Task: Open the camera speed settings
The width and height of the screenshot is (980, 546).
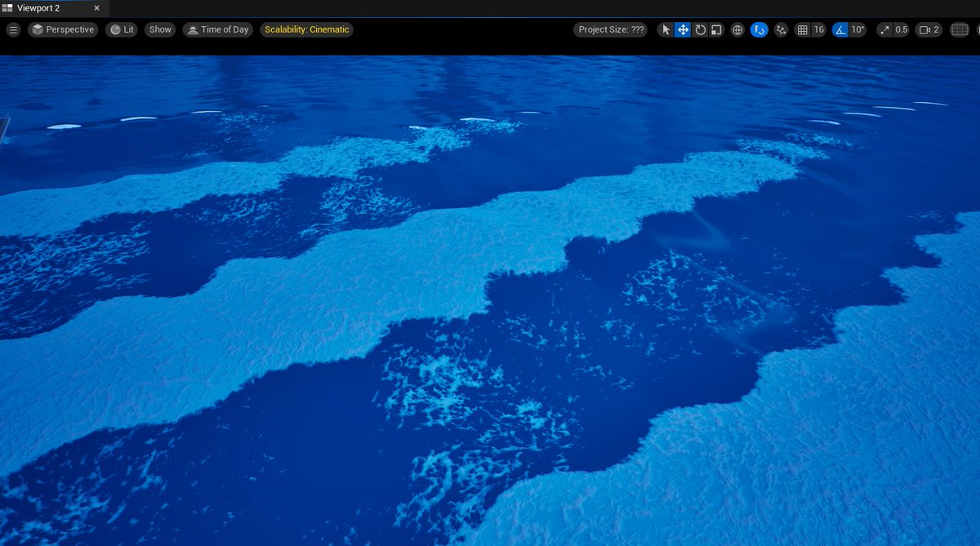Action: (x=928, y=29)
